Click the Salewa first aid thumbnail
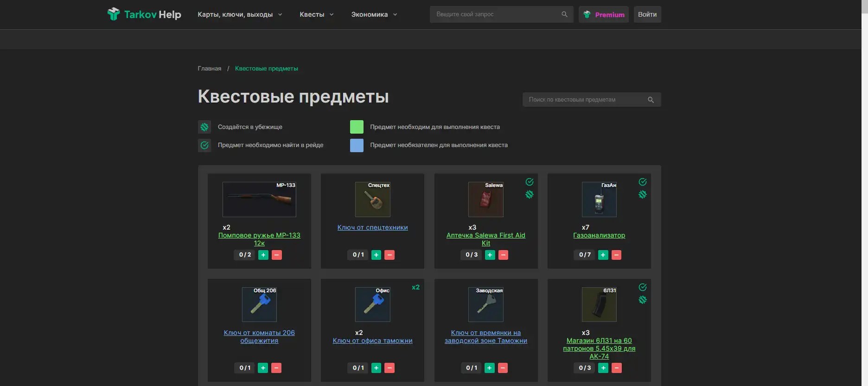Viewport: 868px width, 386px height. pyautogui.click(x=486, y=199)
